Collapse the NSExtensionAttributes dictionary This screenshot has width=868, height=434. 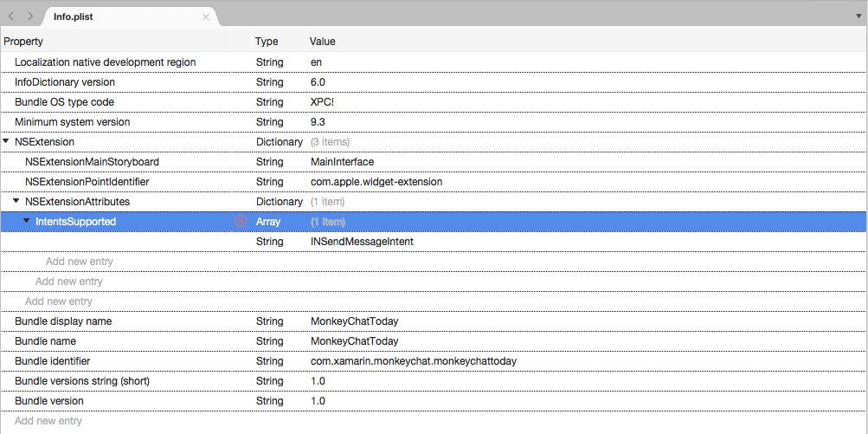[x=17, y=201]
